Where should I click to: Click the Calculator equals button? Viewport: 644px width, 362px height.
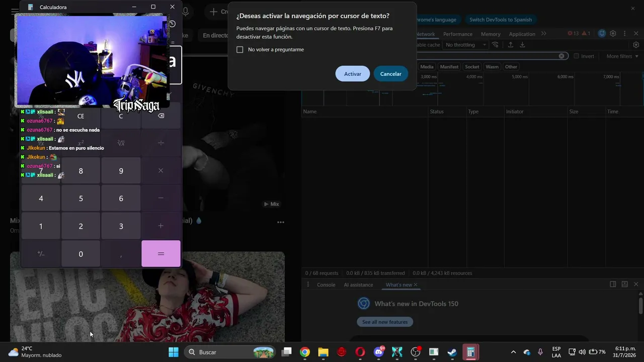click(x=161, y=253)
